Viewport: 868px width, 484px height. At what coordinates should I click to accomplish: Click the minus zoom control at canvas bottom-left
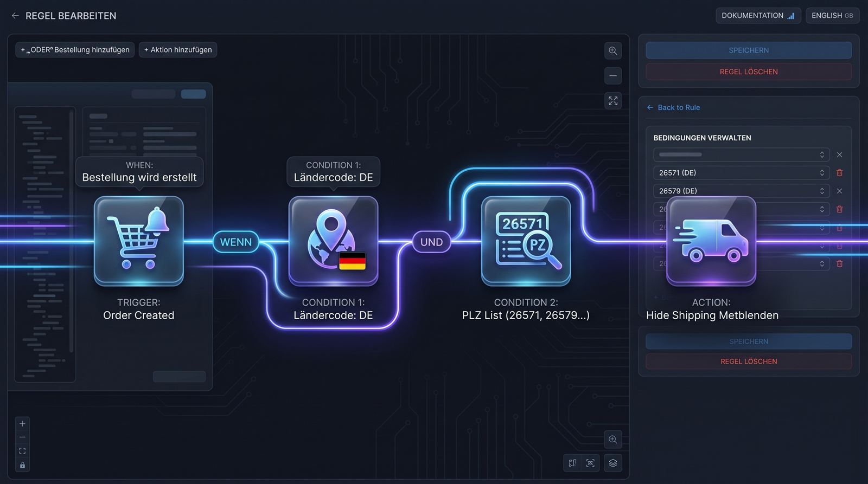(x=22, y=437)
